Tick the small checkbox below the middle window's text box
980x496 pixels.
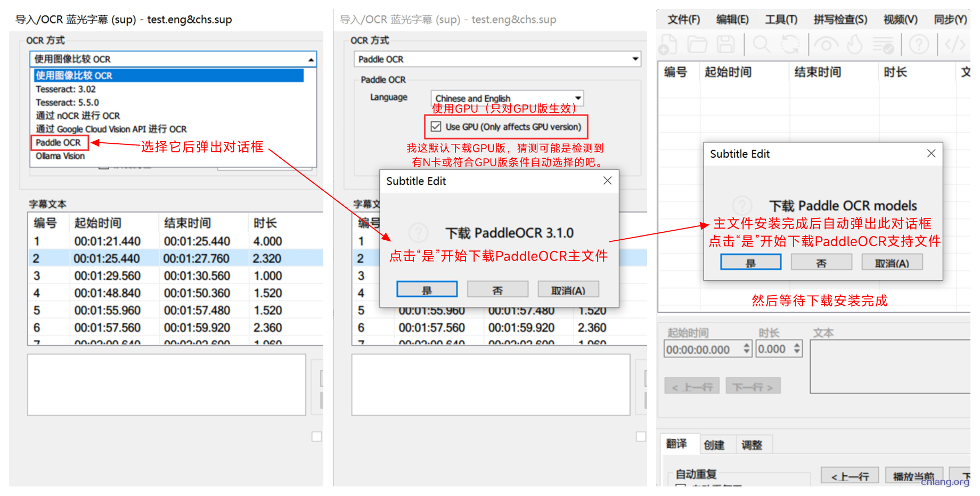coord(641,437)
